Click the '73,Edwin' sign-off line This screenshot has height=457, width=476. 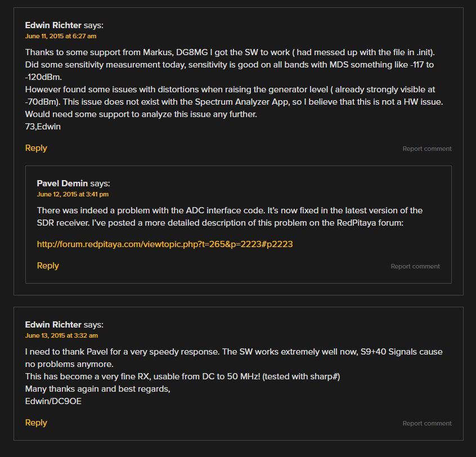43,126
